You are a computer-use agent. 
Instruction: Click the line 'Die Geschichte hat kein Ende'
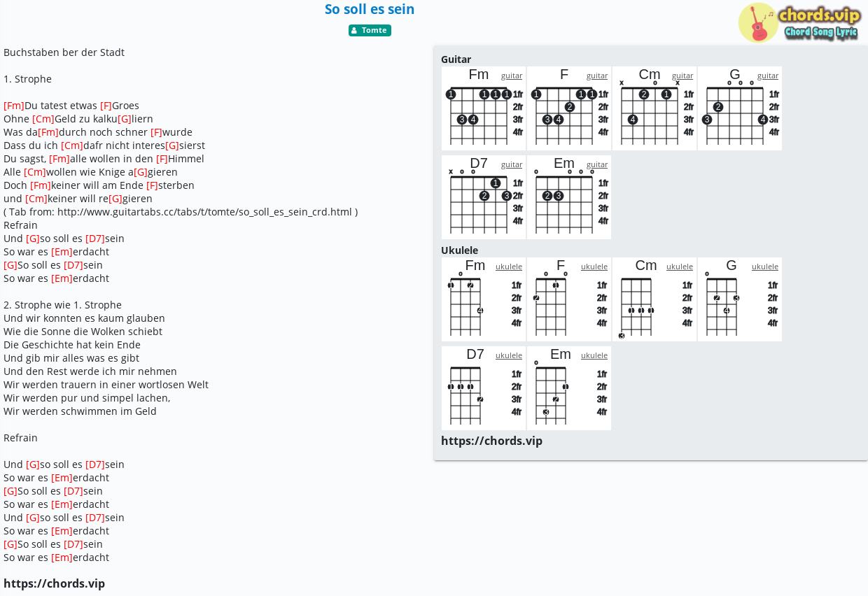point(72,345)
